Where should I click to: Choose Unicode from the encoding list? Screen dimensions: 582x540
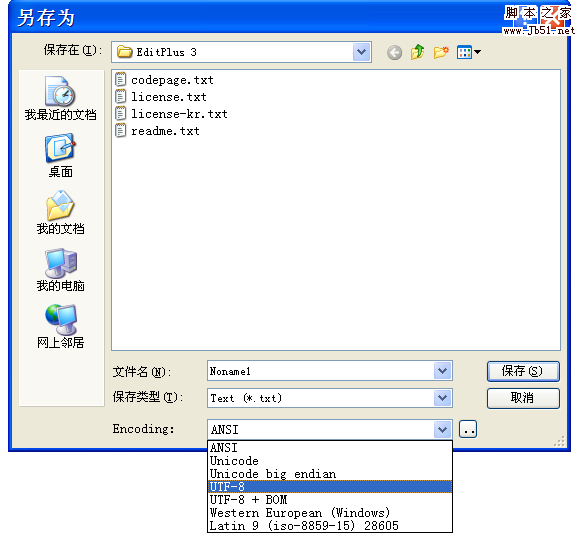coord(330,461)
